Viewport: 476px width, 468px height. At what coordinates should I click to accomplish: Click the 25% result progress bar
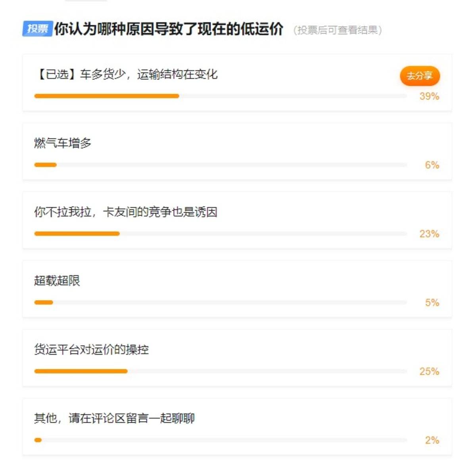[81, 371]
